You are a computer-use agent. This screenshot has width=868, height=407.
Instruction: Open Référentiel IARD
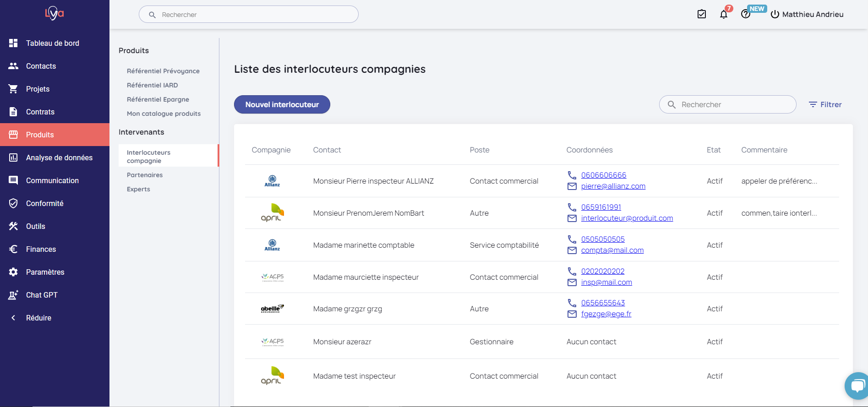[153, 85]
